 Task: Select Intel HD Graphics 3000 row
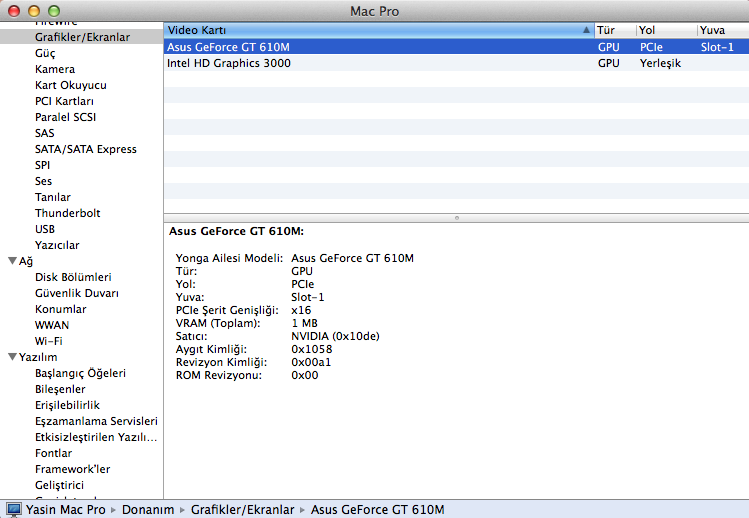click(456, 63)
